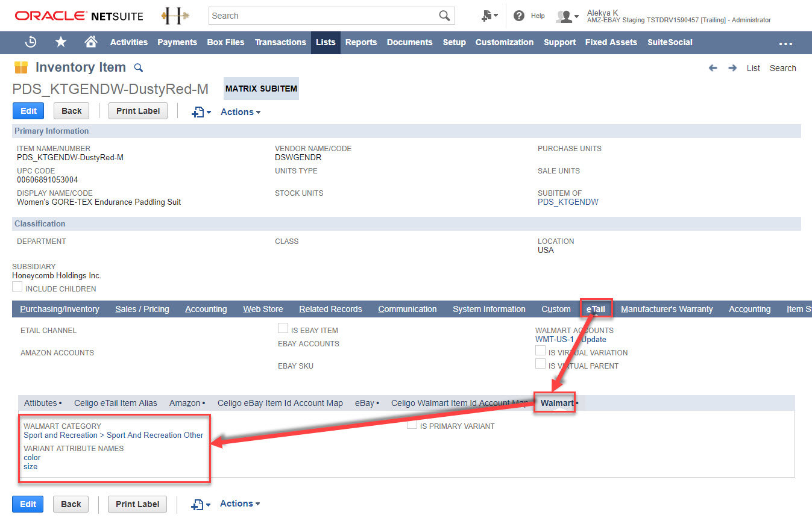Switch to the Related Records tab
The height and width of the screenshot is (524, 812).
[330, 309]
